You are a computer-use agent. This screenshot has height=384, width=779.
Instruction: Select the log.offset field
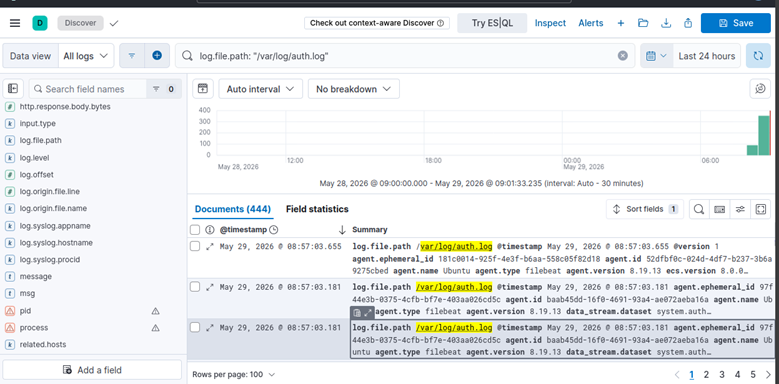pyautogui.click(x=37, y=175)
